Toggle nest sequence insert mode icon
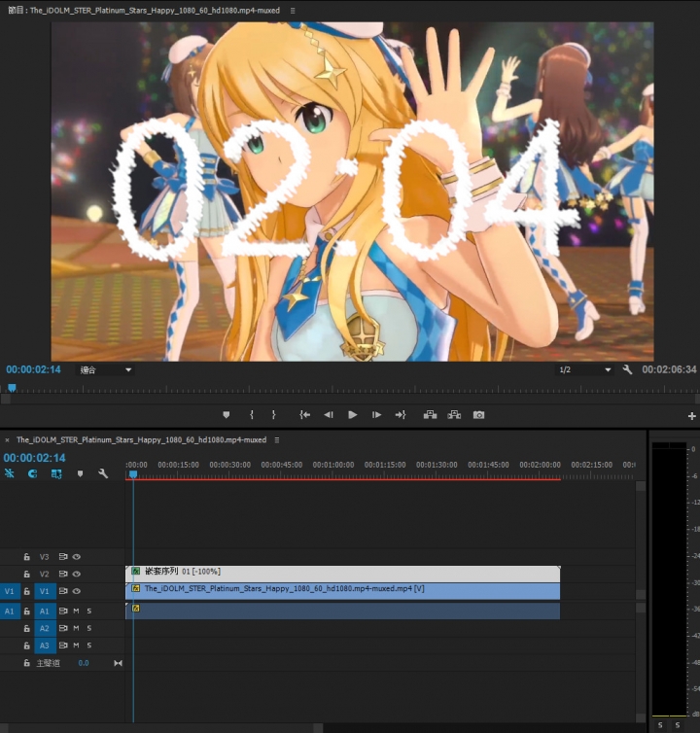 10,473
